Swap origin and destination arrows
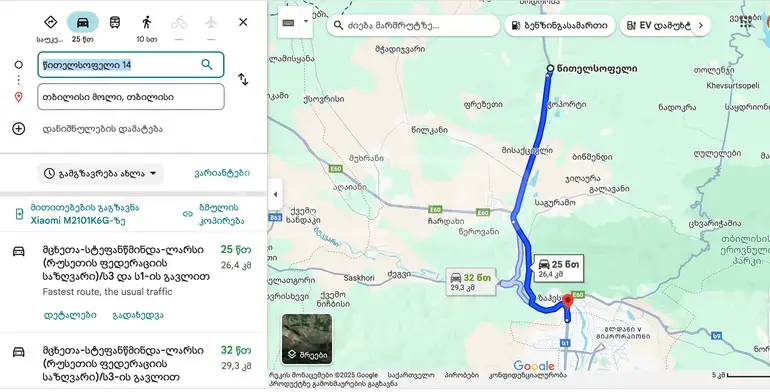Viewport: 770px width, 392px height. 243,79
